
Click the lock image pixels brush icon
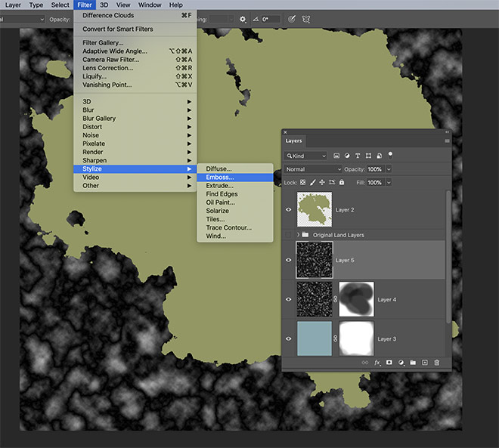[x=312, y=182]
